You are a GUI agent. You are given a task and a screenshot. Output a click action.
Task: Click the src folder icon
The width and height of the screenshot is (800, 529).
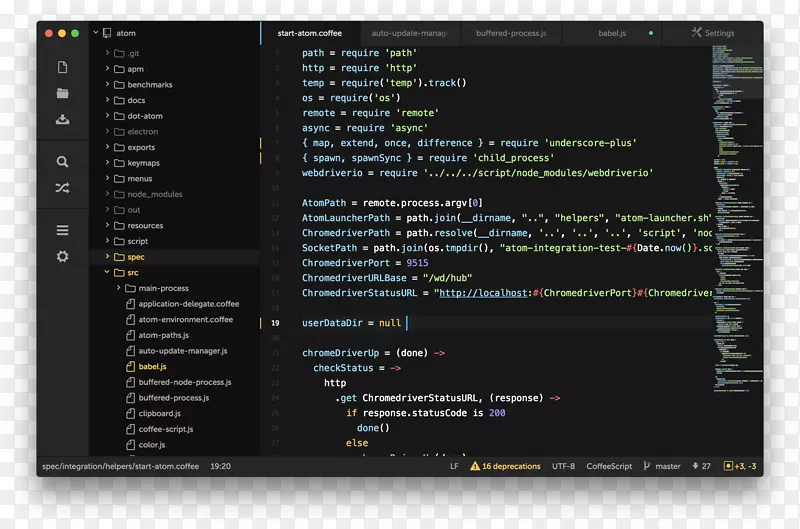tap(119, 272)
